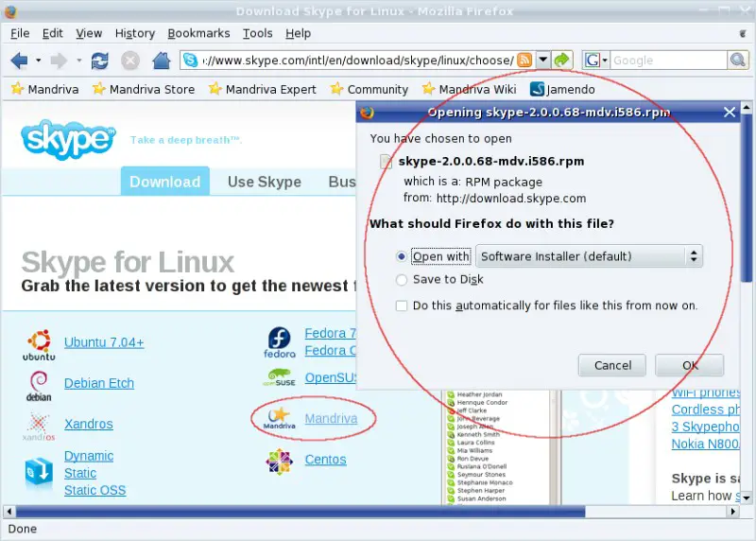This screenshot has height=541, width=756.
Task: Close the Opening skype dialog
Action: [x=730, y=113]
